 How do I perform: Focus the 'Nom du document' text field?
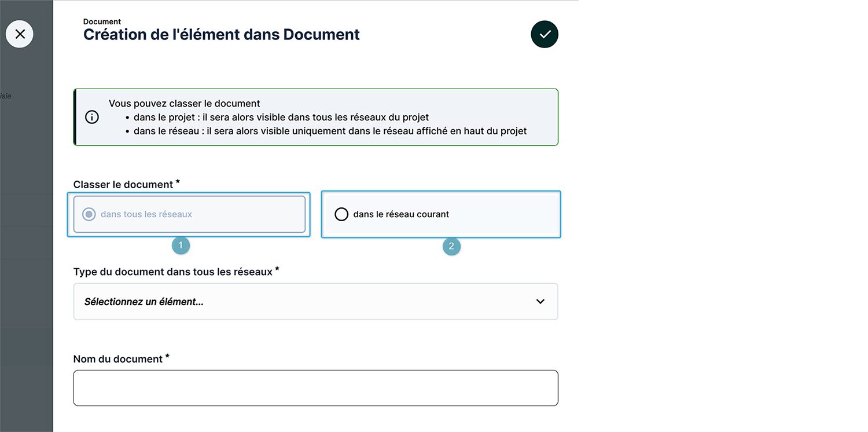click(x=316, y=388)
